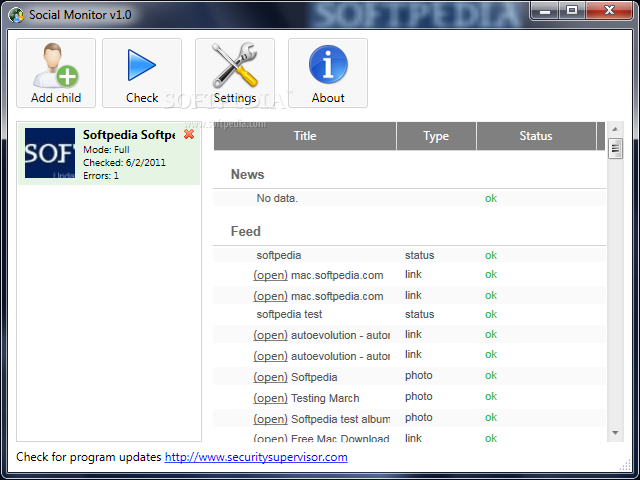Screen dimensions: 640x480
Task: Select the Softpedia profile thumbnail
Action: (x=50, y=153)
